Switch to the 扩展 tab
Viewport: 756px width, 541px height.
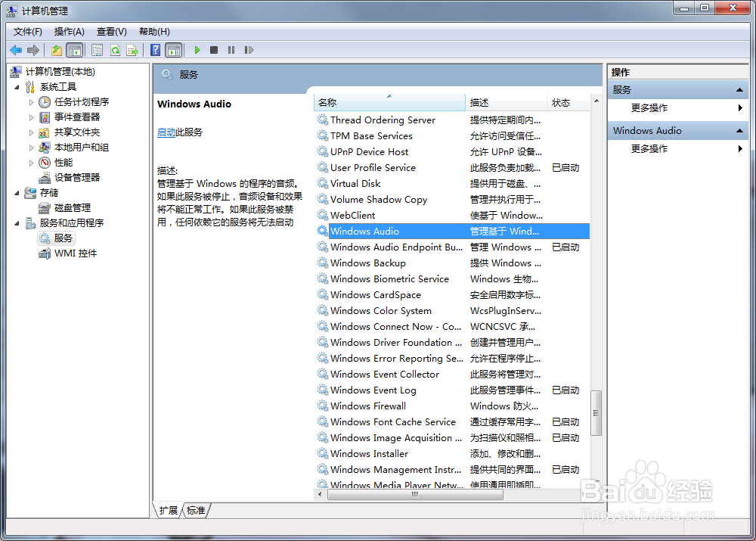click(169, 511)
